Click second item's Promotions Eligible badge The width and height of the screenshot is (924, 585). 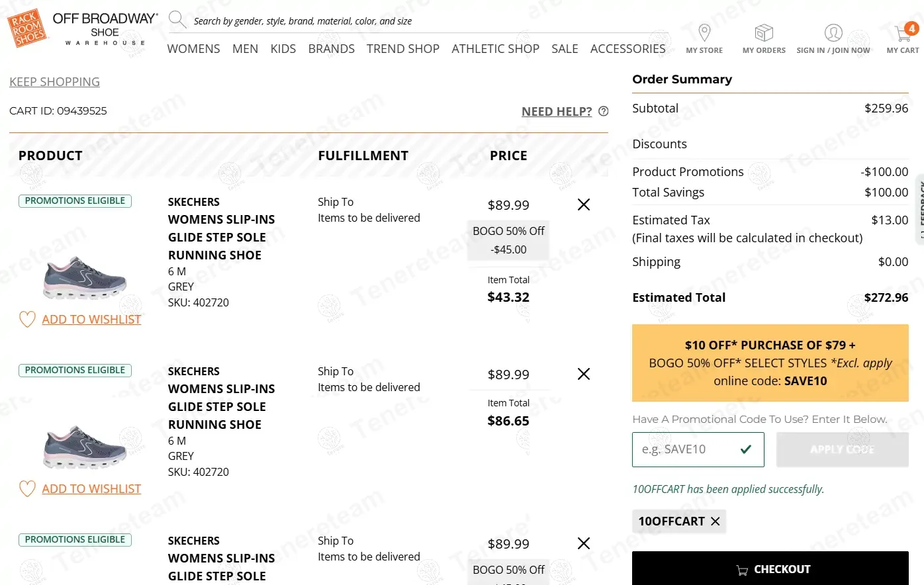[75, 370]
